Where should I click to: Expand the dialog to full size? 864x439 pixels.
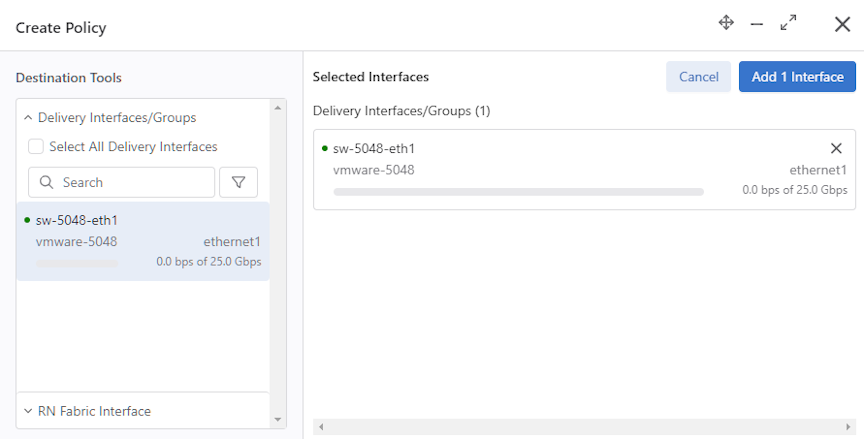[789, 23]
